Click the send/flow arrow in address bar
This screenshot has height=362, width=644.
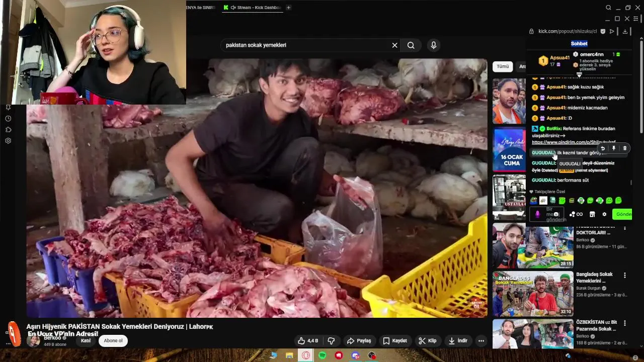pyautogui.click(x=612, y=31)
